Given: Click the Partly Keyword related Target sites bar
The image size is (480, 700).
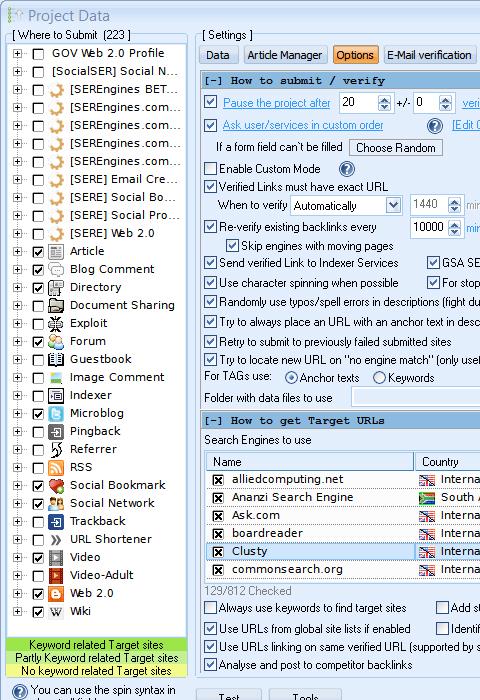Looking at the screenshot, I should tap(96, 658).
